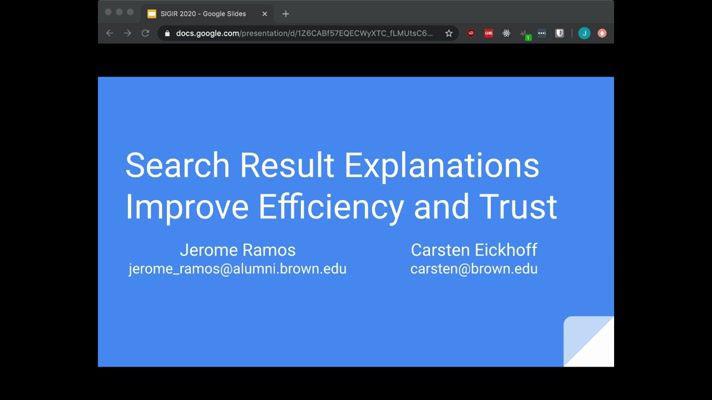Click jerome_ramos@alumni.brown.edu email text

click(238, 269)
